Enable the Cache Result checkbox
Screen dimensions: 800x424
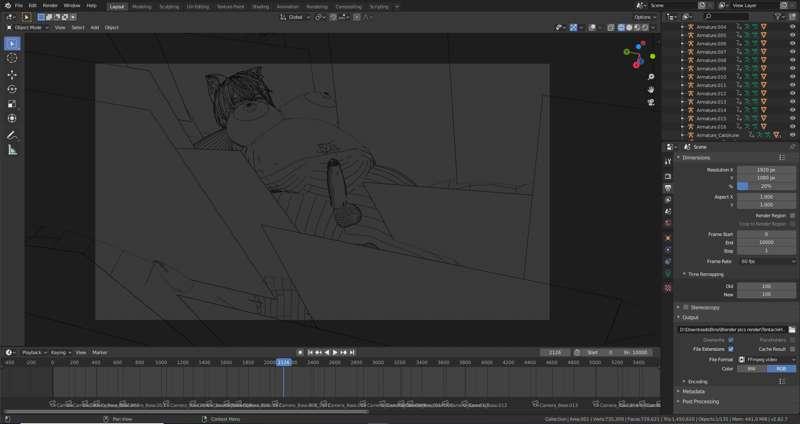tap(792, 349)
